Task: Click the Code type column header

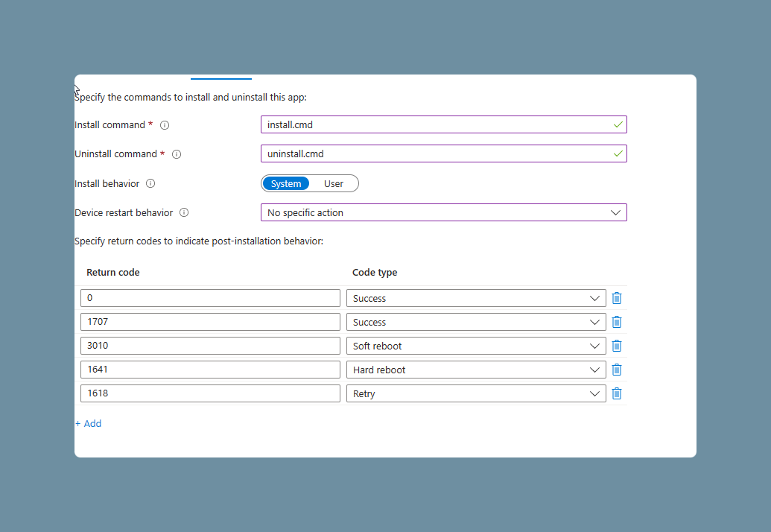Action: click(375, 273)
